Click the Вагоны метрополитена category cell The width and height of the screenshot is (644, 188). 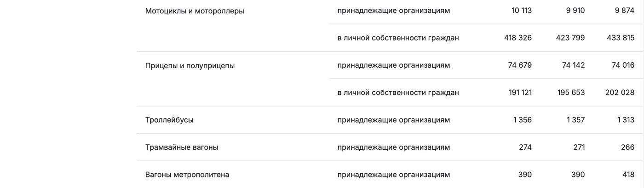pos(187,175)
